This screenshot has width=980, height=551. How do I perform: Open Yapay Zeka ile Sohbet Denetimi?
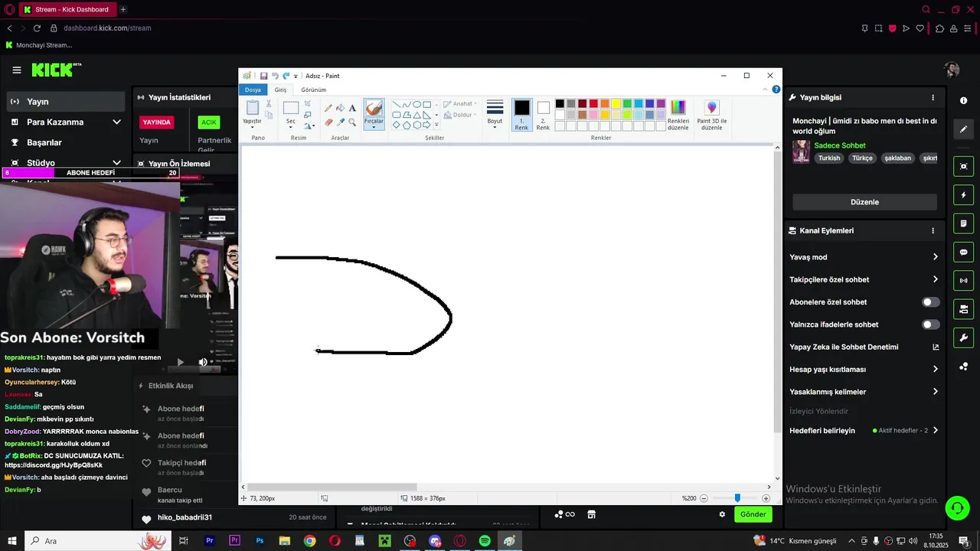864,347
